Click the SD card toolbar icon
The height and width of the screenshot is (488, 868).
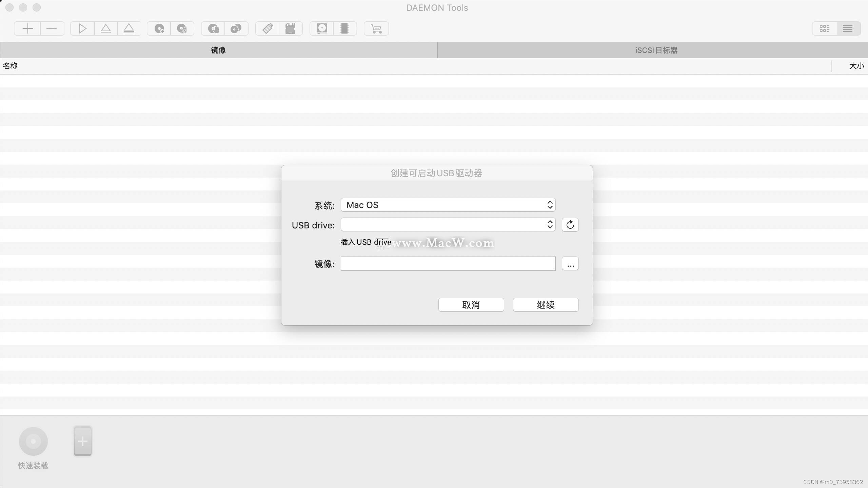[x=290, y=28]
